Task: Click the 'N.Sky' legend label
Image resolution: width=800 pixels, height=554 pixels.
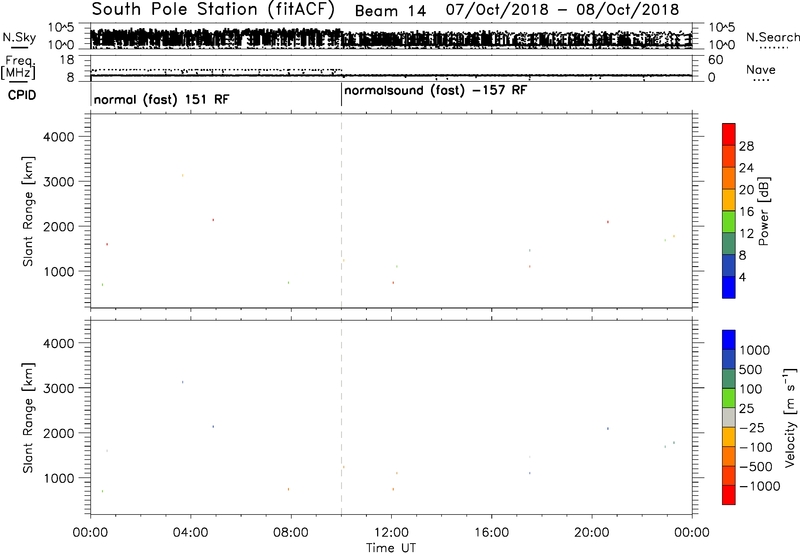Action: tap(19, 37)
